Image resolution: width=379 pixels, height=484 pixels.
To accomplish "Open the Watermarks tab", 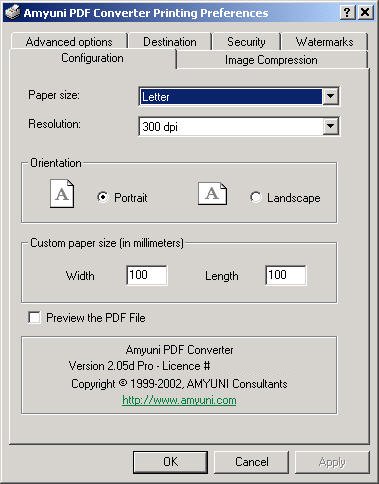I will click(x=324, y=42).
